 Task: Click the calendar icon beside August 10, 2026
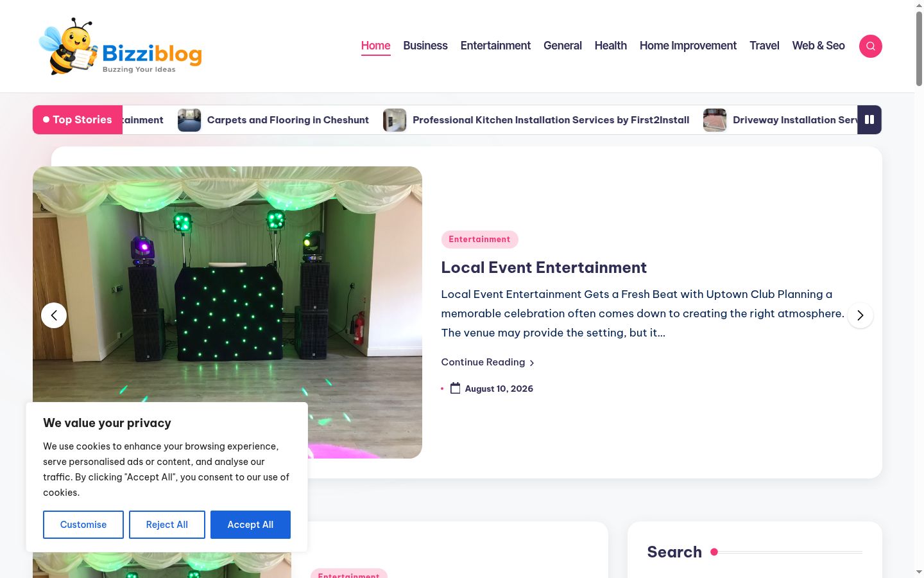455,389
